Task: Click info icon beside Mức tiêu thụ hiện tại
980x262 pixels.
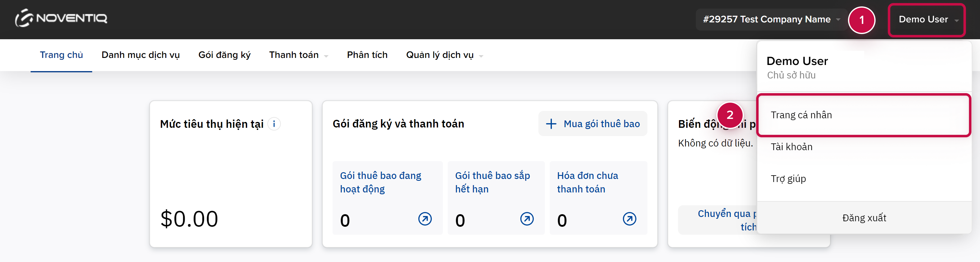Action: click(x=274, y=124)
